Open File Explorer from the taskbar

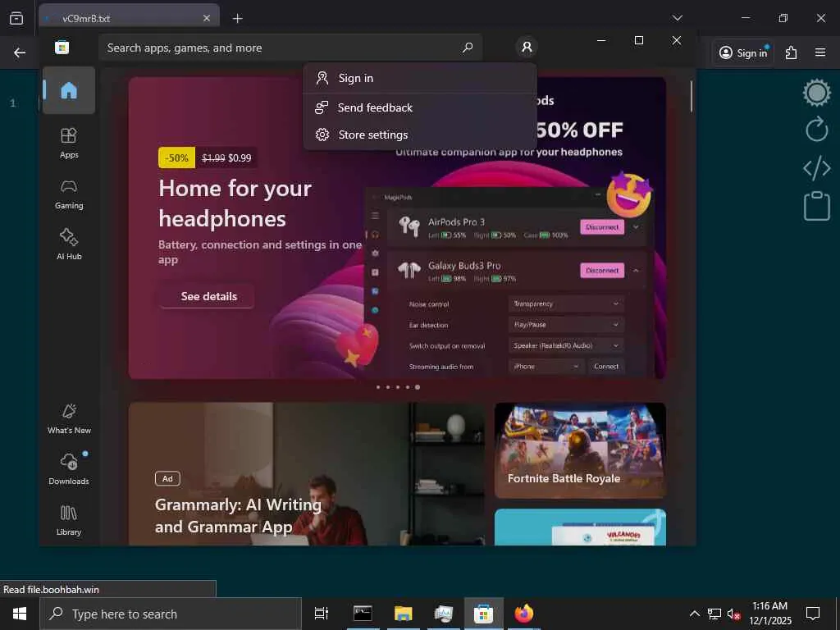403,614
